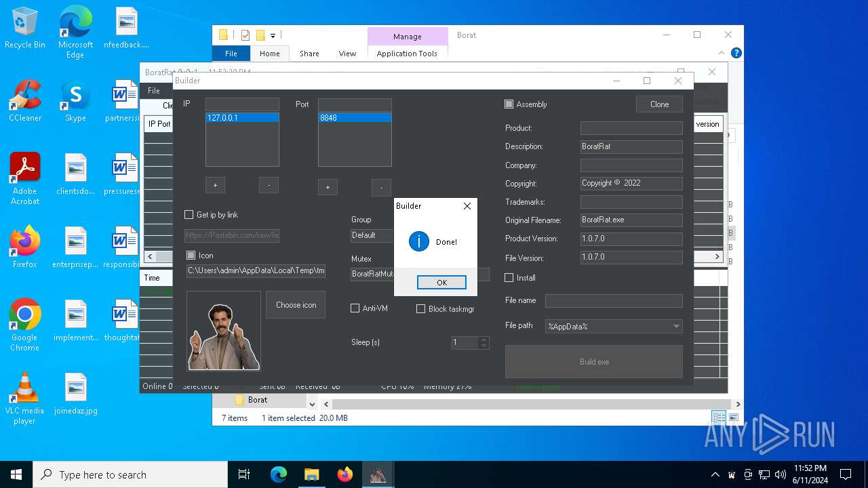The height and width of the screenshot is (488, 868).
Task: Select 8848 in Port list
Action: (x=355, y=118)
